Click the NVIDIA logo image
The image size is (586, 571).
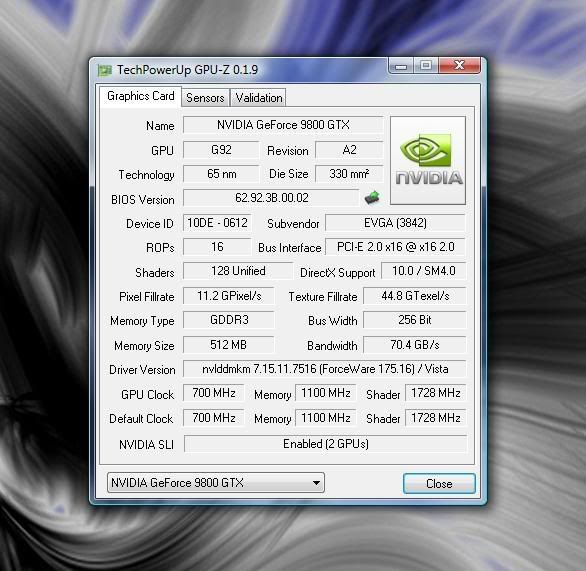(428, 160)
